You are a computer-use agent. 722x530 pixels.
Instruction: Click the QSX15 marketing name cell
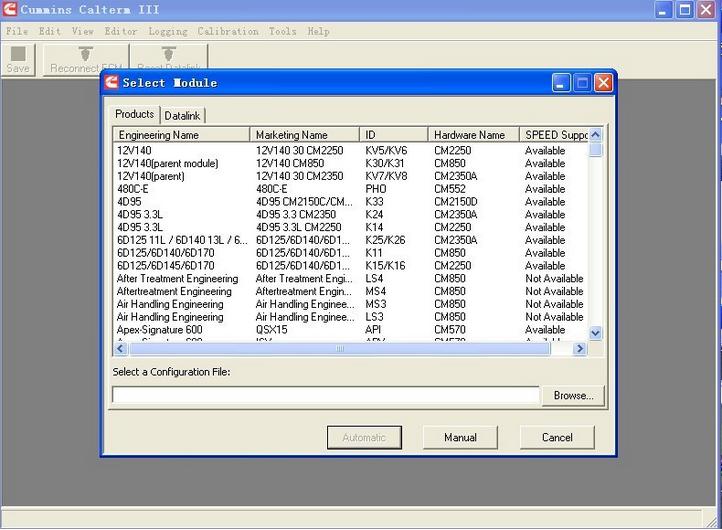click(x=272, y=330)
